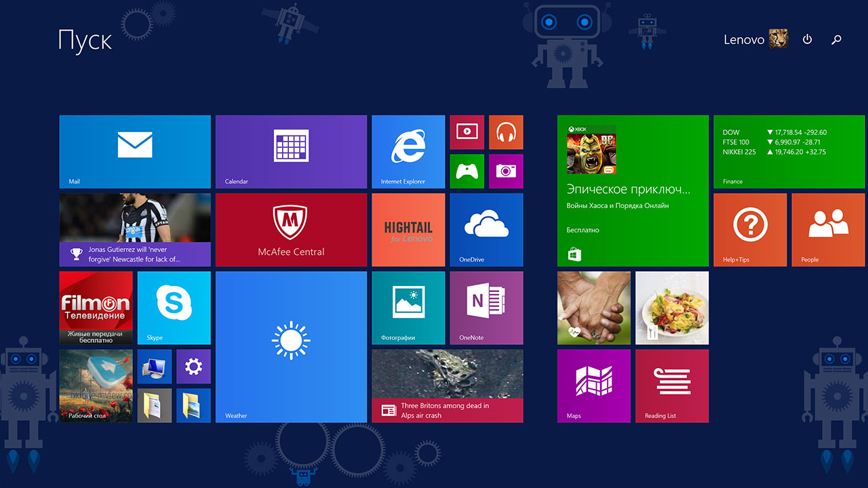
Task: Open the Фотографии photos tile
Action: (x=408, y=308)
